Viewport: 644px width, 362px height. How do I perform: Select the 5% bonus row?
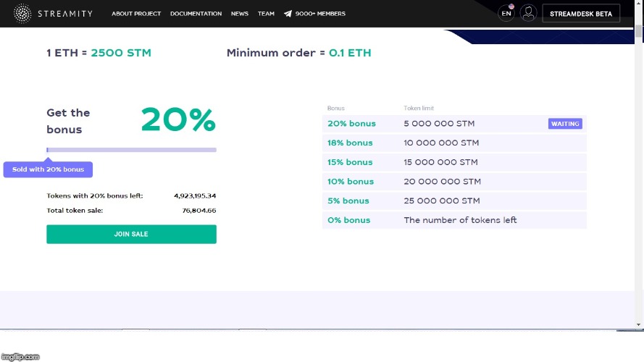[x=454, y=201]
